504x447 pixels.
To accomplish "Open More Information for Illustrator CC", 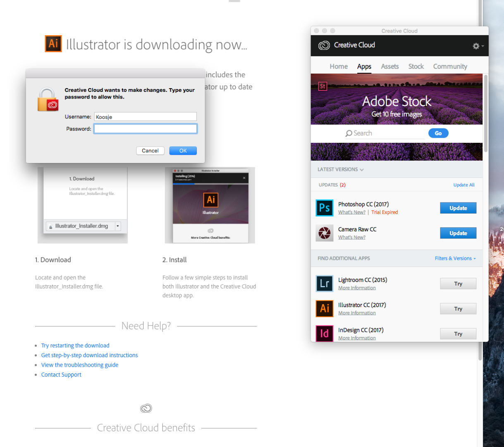I will pyautogui.click(x=357, y=313).
